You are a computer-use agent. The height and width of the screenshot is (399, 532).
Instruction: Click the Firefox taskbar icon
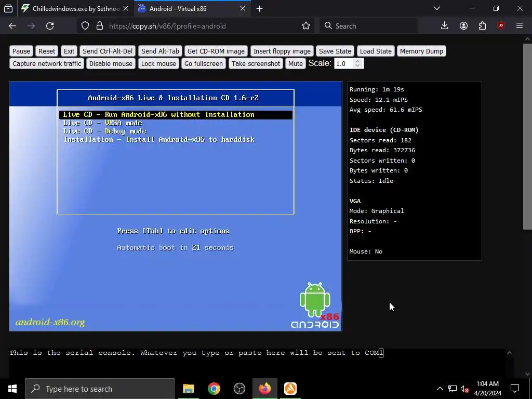pos(264,389)
